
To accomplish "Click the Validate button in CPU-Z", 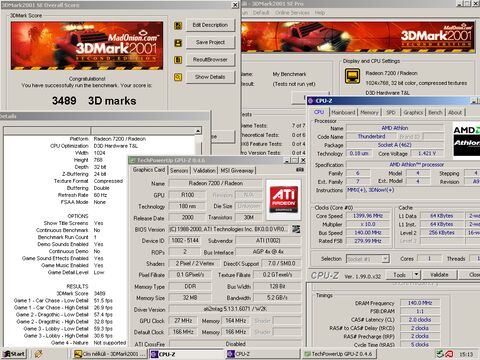I will 439,275.
